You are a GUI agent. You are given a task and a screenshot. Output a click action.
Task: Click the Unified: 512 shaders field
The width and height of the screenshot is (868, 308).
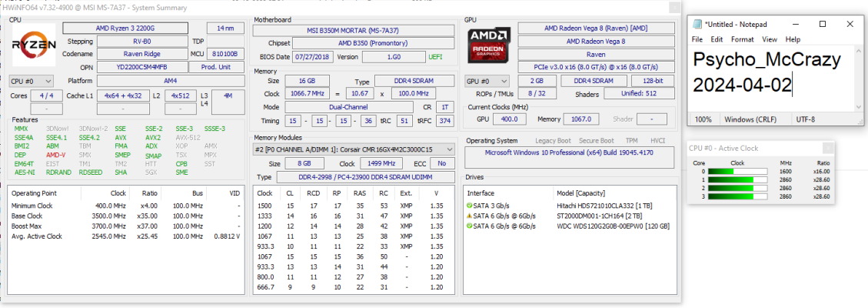[639, 94]
